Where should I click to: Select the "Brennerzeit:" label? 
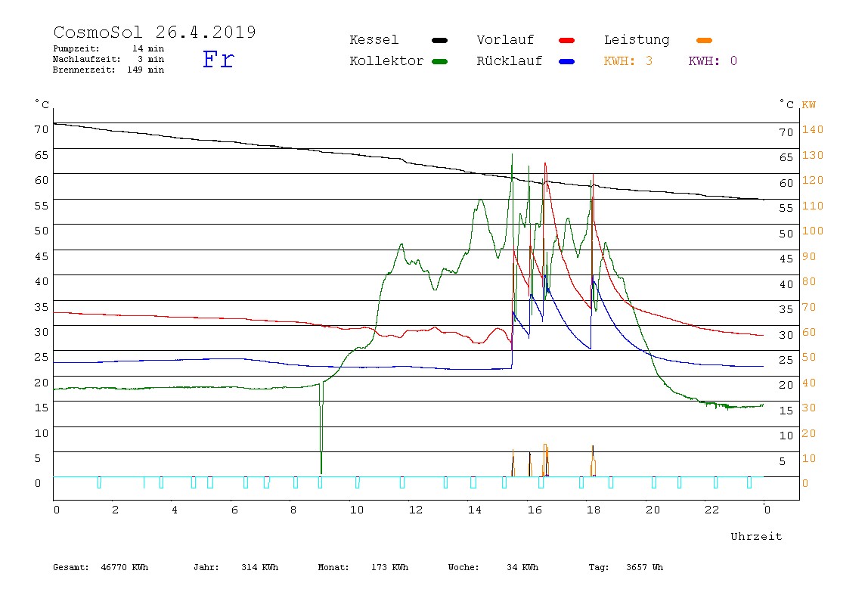(x=84, y=70)
